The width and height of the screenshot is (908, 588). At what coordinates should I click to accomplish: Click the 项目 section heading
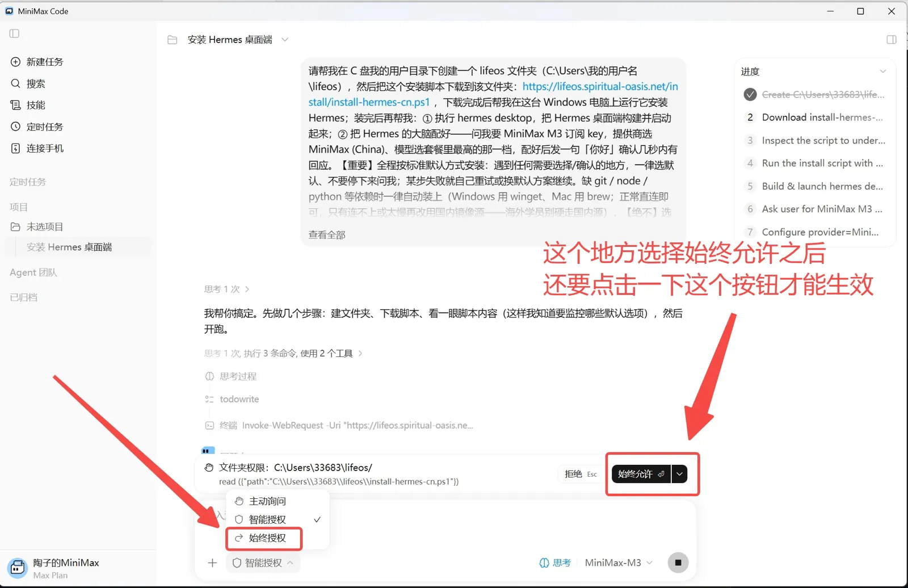(x=19, y=207)
